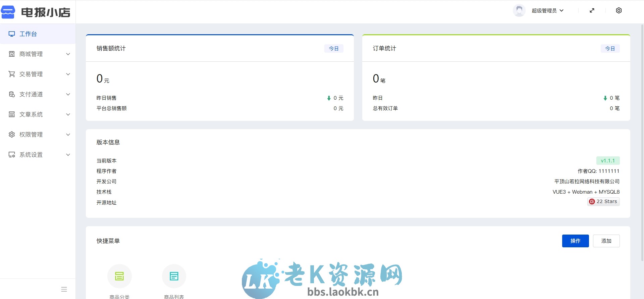Click the page vertical scrollbar
The width and height of the screenshot is (644, 299).
click(642, 143)
